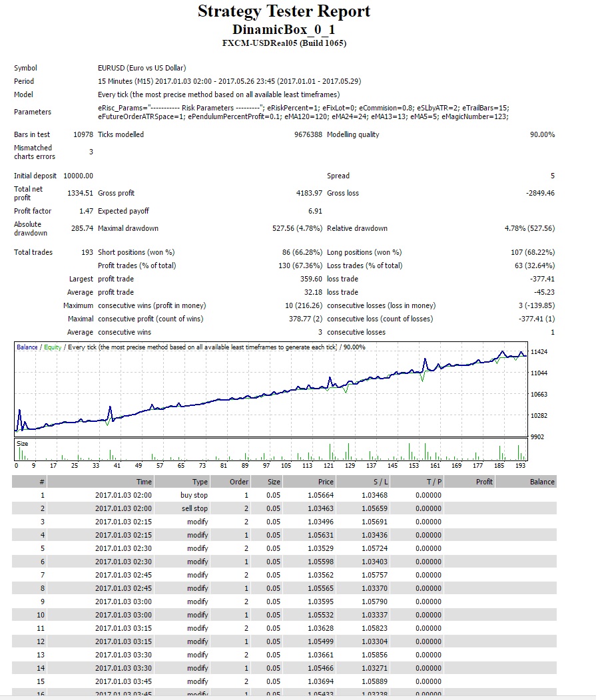Click the S / L column header
The height and width of the screenshot is (700, 598).
pos(362,482)
